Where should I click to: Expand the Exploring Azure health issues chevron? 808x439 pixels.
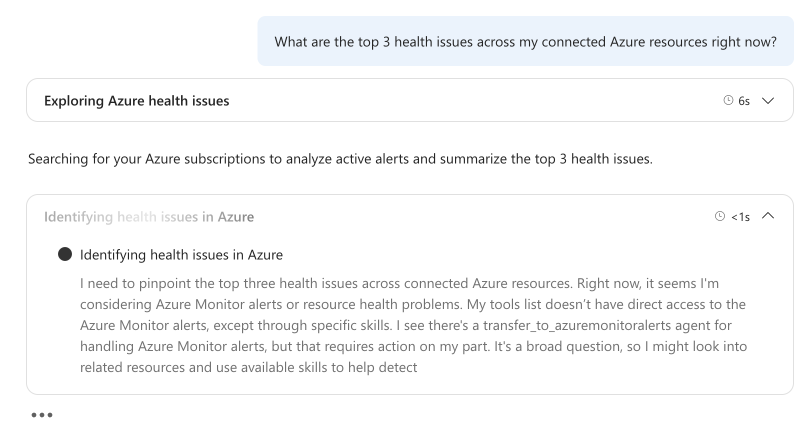[768, 101]
